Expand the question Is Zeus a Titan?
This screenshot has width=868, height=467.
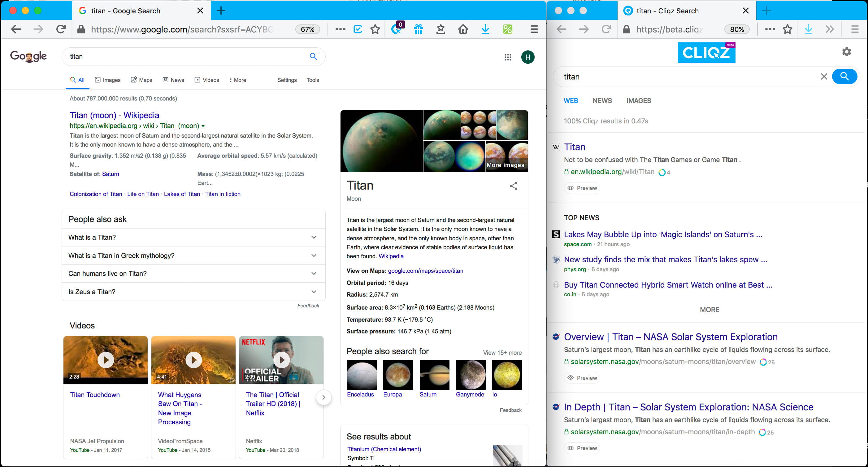coord(193,292)
